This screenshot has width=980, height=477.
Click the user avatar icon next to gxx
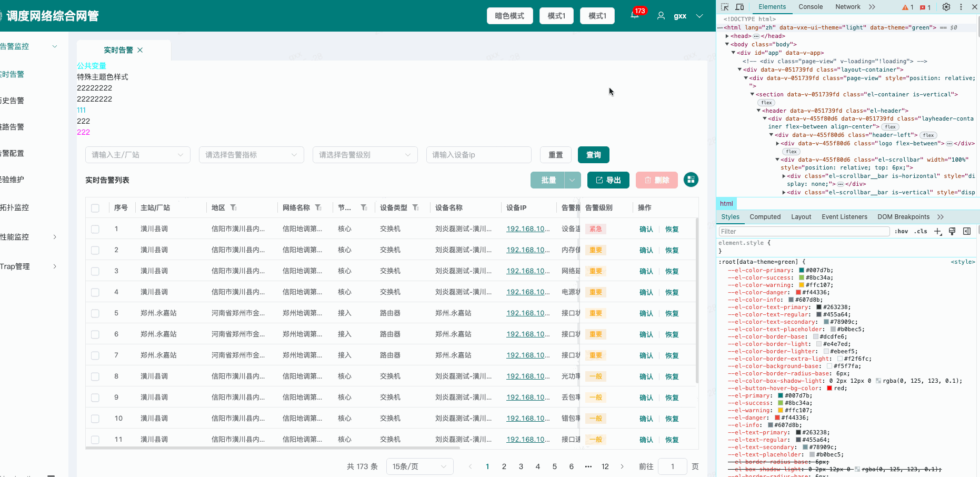661,16
